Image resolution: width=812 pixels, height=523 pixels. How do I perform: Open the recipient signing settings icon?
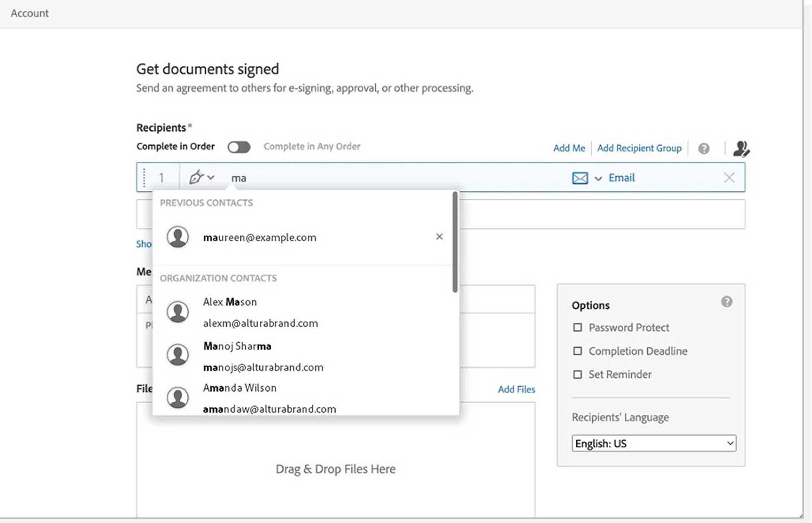741,148
